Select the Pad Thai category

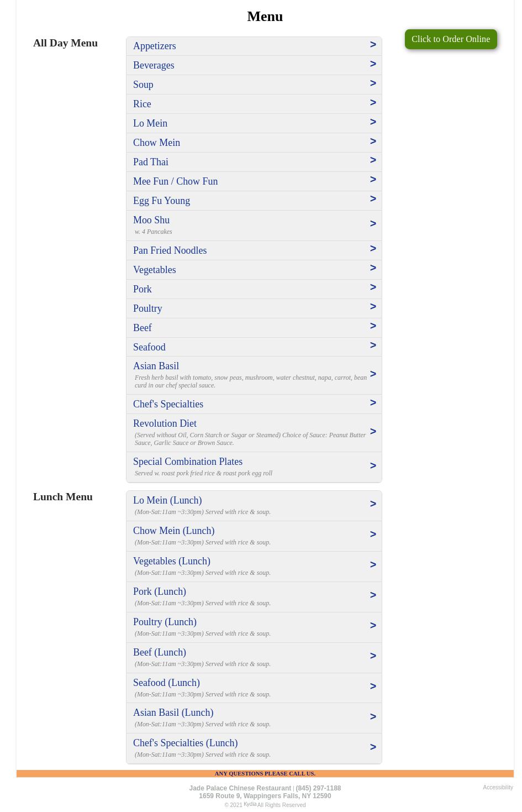pos(151,162)
